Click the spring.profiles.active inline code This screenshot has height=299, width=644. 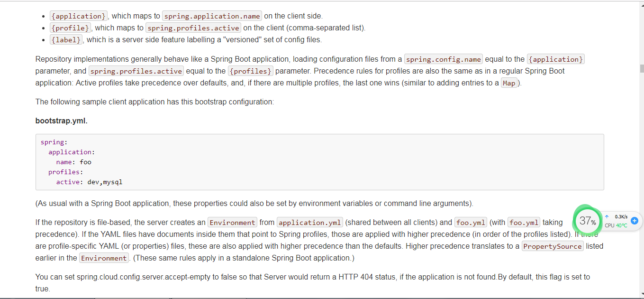coord(193,28)
